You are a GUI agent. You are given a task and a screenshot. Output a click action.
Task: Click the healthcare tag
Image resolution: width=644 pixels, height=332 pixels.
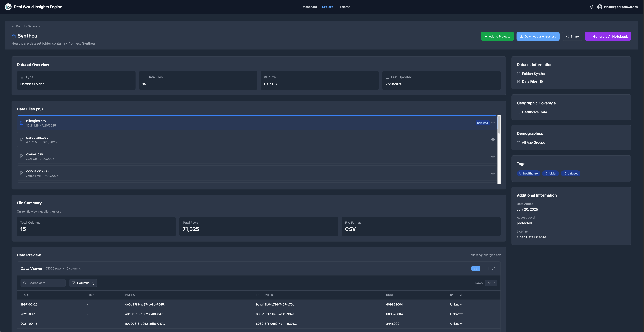528,173
